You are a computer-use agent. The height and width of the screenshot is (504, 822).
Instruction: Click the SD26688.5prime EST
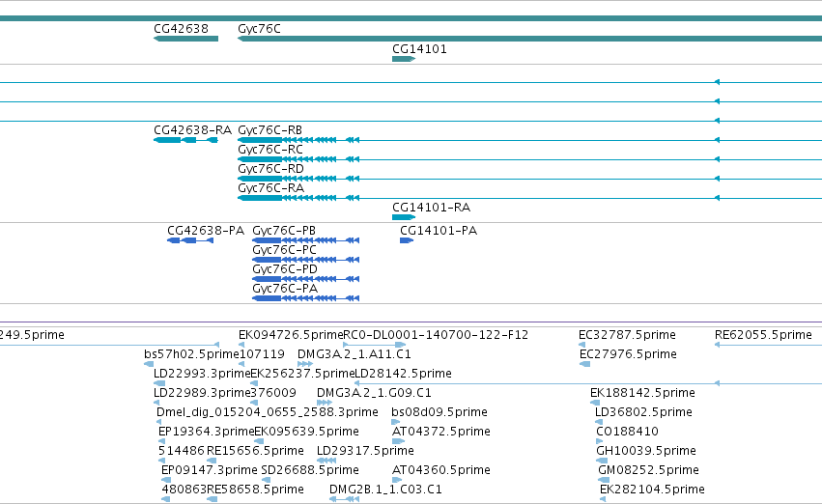coord(266,481)
